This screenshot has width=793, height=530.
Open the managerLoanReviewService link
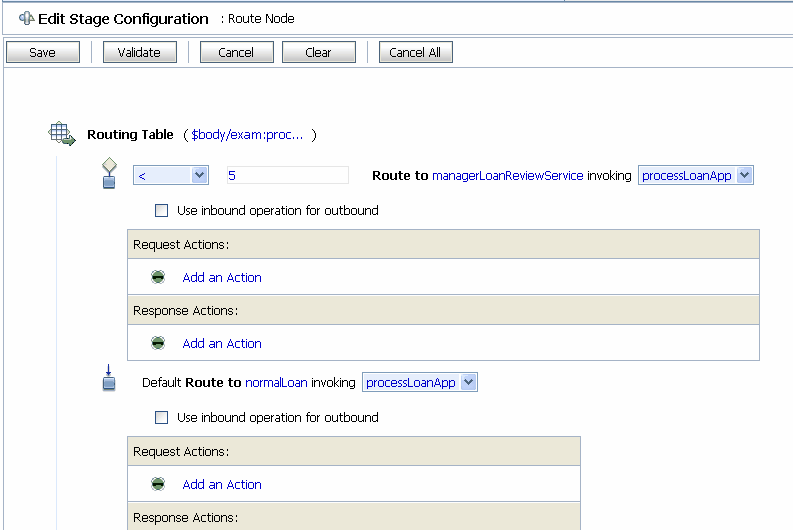click(507, 175)
